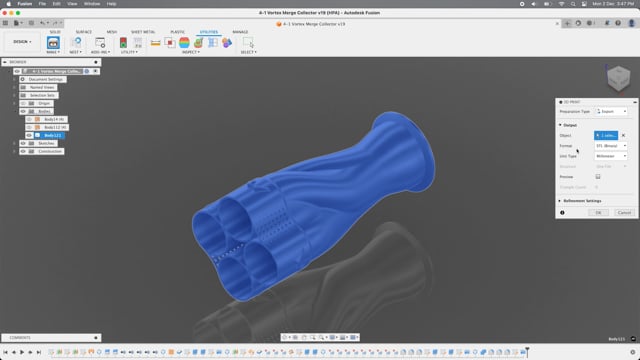Click the ViewCube in the viewport corner

coord(618,78)
